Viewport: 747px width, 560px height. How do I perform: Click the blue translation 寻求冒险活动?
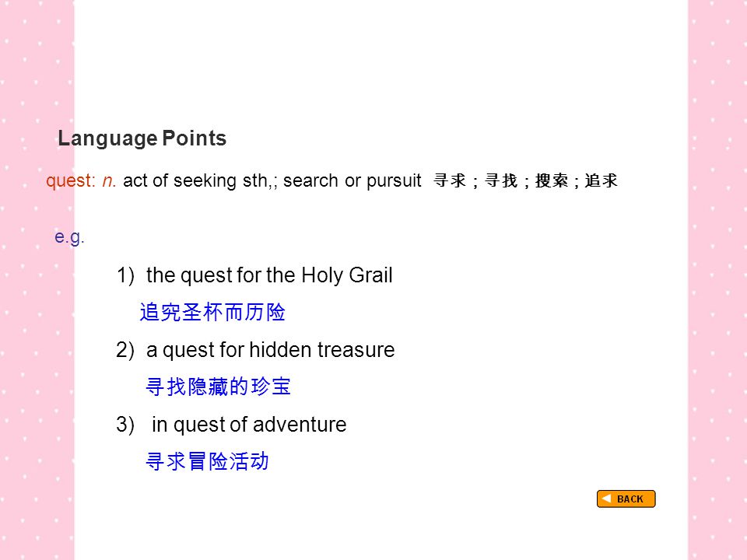(207, 461)
